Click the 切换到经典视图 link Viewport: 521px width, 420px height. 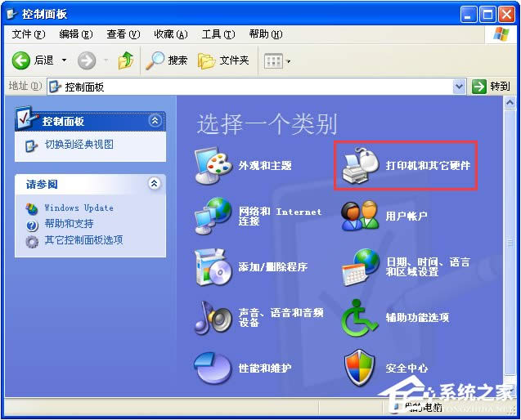pos(79,145)
